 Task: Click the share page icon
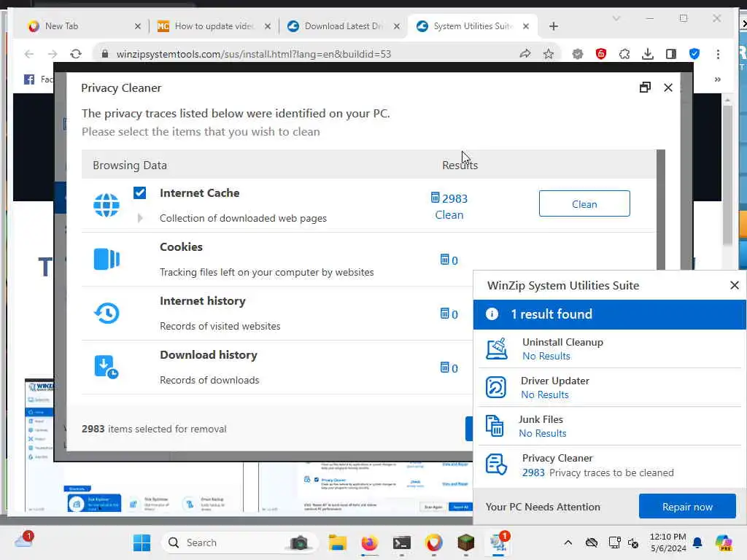(x=525, y=54)
